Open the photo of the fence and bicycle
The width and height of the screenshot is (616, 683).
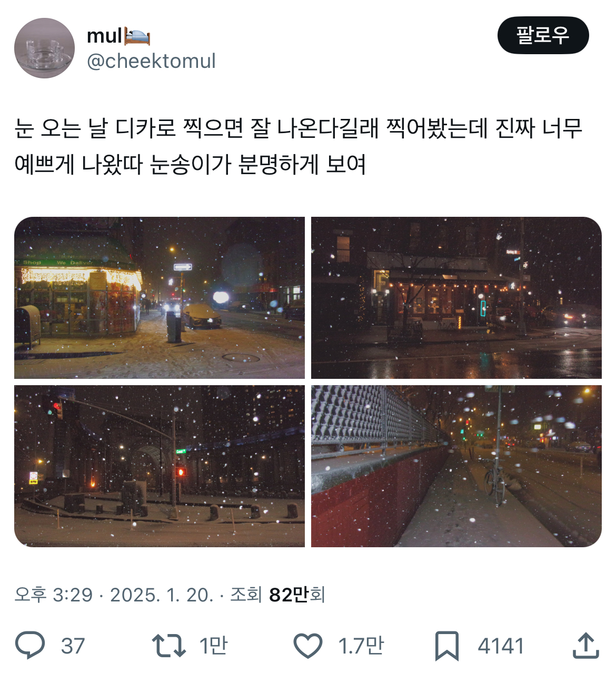[456, 466]
